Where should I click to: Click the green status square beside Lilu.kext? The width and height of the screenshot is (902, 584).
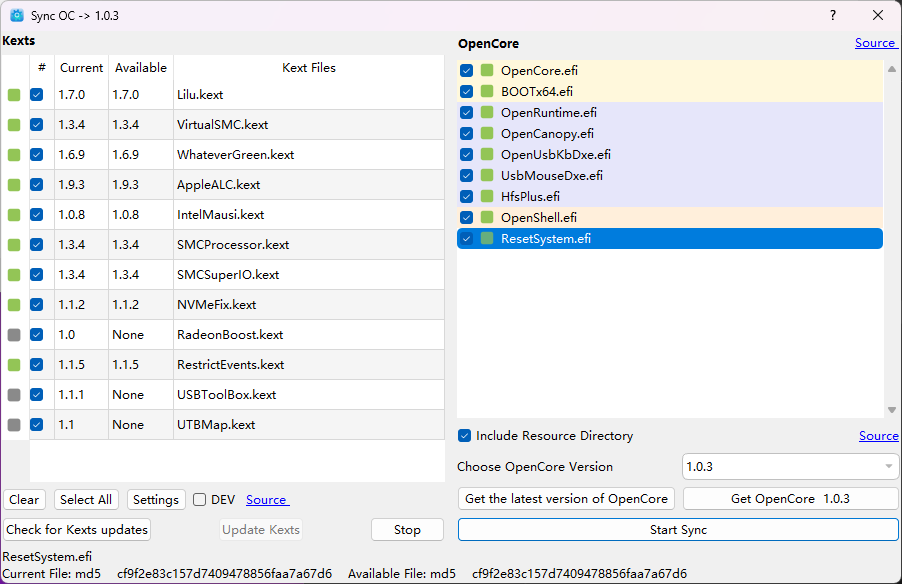[x=14, y=95]
